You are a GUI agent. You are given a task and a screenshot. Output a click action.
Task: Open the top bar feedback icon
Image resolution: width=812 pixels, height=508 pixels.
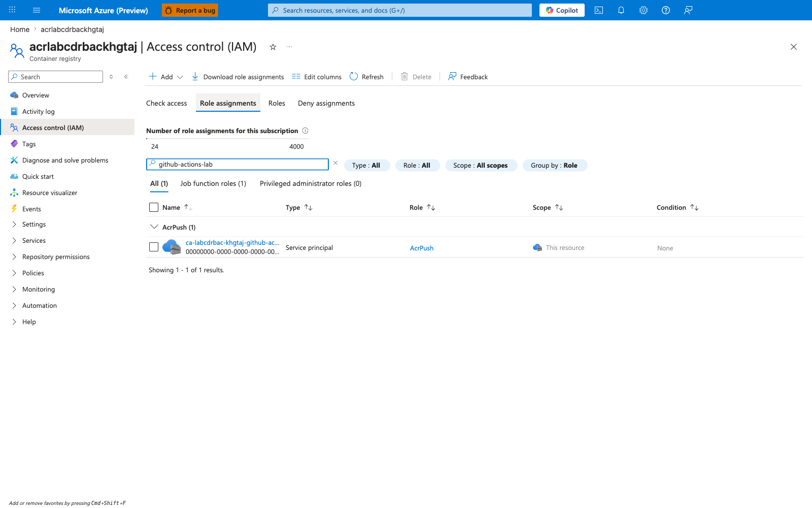[688, 10]
